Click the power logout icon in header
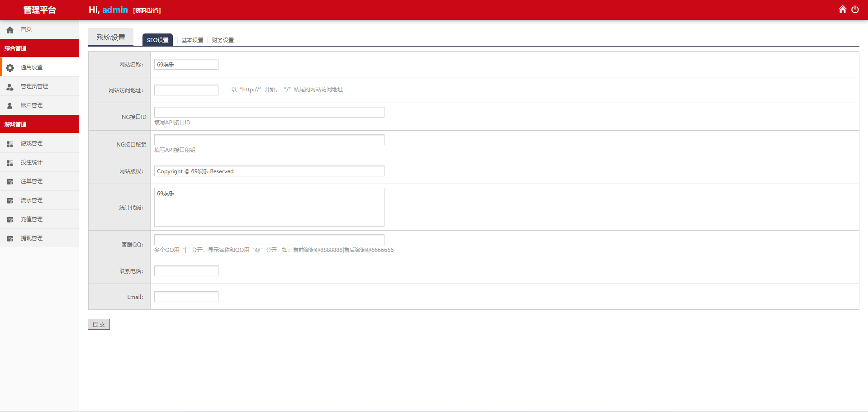Screen dimensions: 868x412 coord(855,9)
